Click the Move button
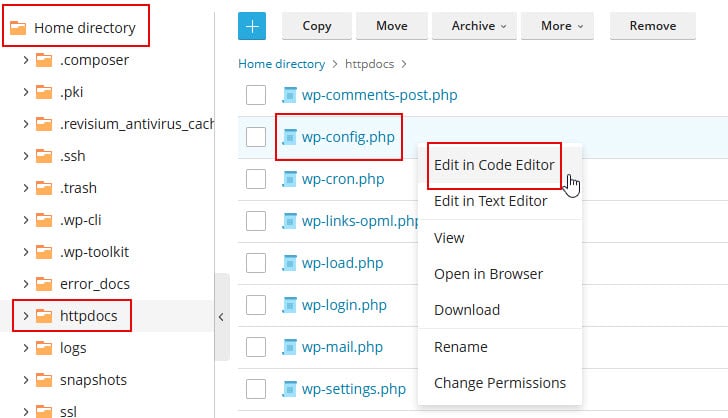The height and width of the screenshot is (418, 728). click(391, 26)
